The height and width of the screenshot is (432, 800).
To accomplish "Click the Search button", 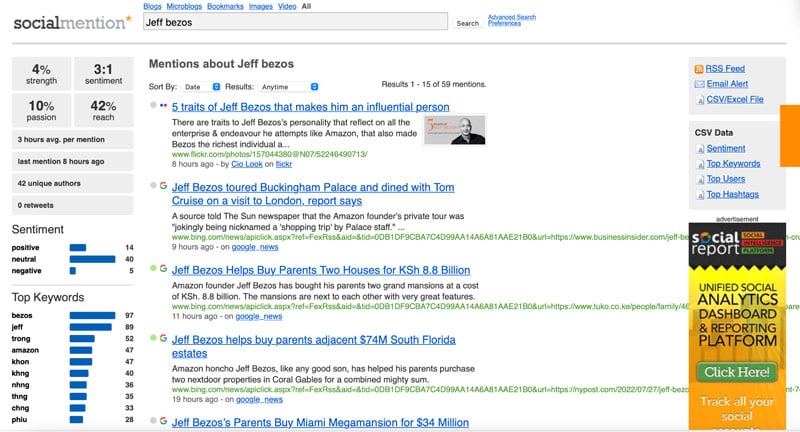I will [x=467, y=23].
